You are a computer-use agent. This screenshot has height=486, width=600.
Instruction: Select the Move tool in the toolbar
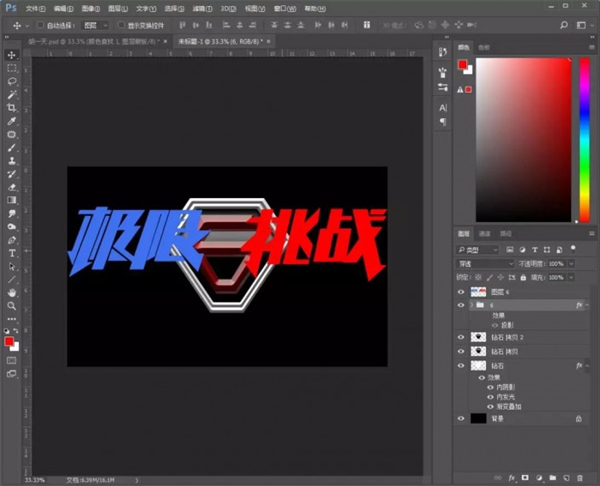[12, 55]
